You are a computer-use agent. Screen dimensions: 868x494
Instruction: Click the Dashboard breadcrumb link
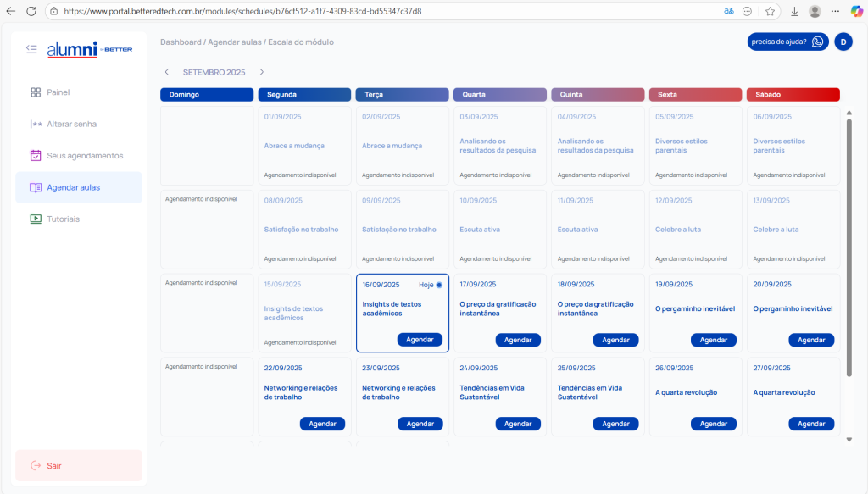pos(181,42)
